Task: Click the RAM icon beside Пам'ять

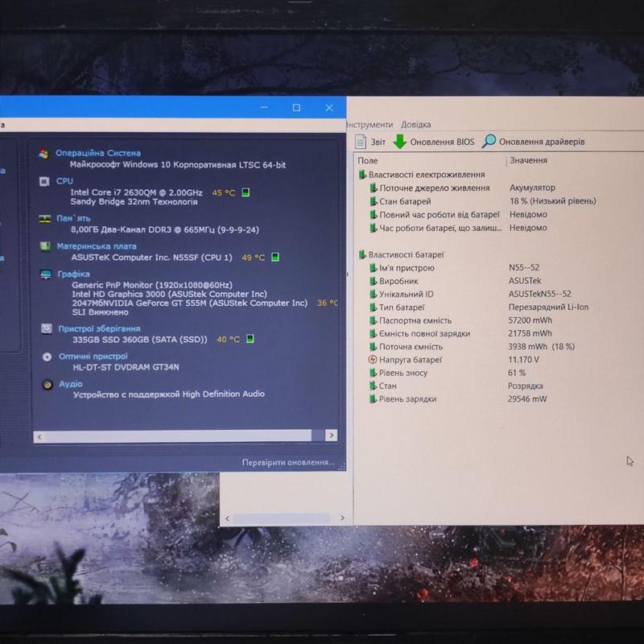Action: tap(45, 218)
